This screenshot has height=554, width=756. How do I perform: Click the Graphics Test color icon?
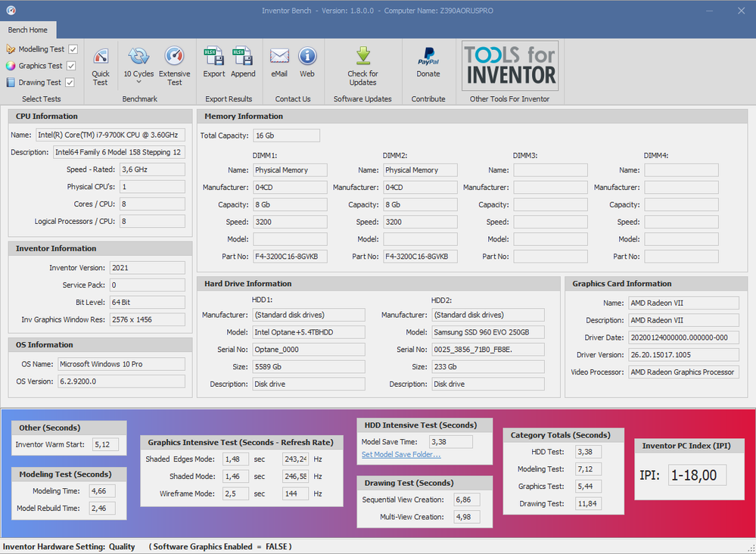[11, 66]
